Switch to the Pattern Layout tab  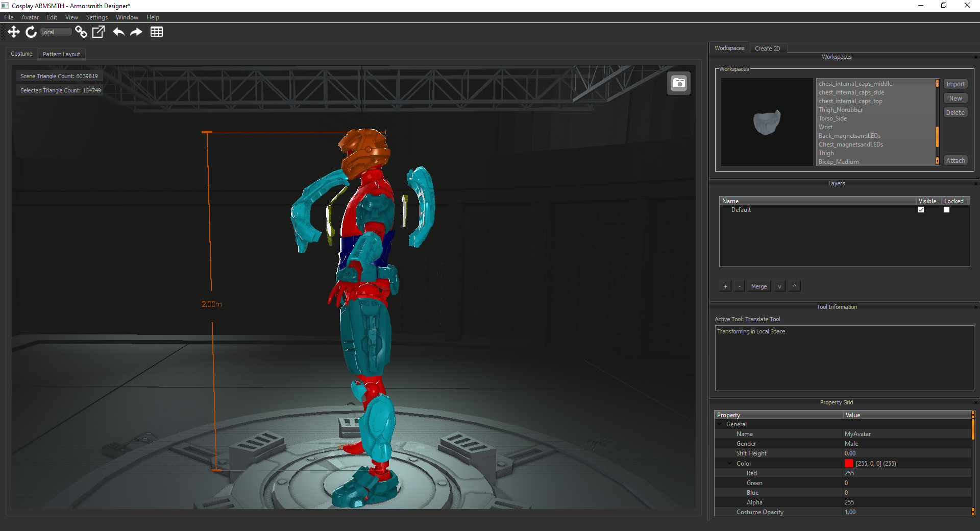(x=61, y=54)
